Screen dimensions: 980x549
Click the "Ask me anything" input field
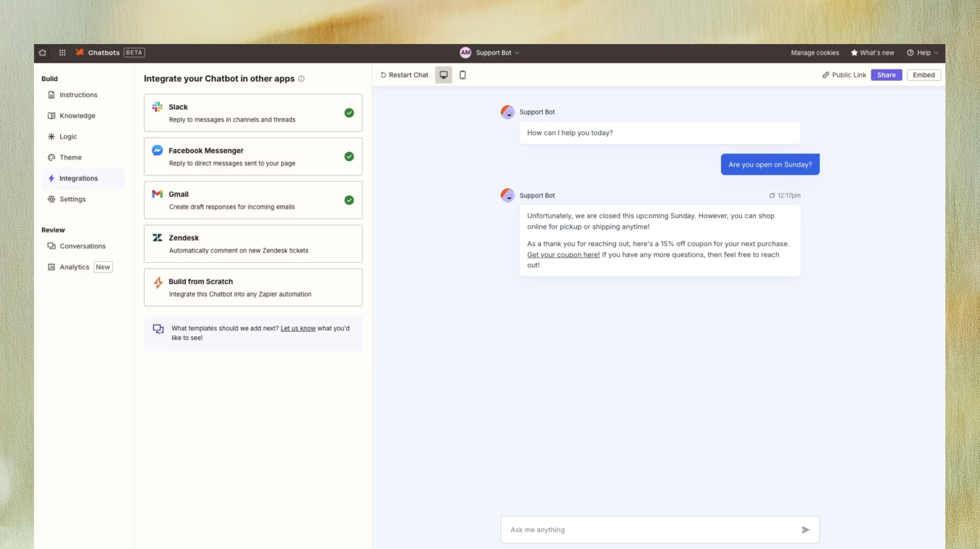594,529
